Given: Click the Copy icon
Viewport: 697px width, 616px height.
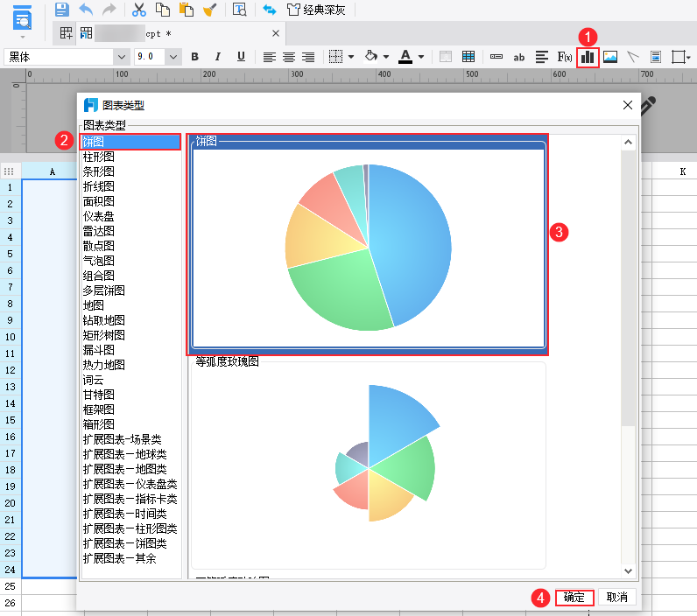Looking at the screenshot, I should [163, 10].
